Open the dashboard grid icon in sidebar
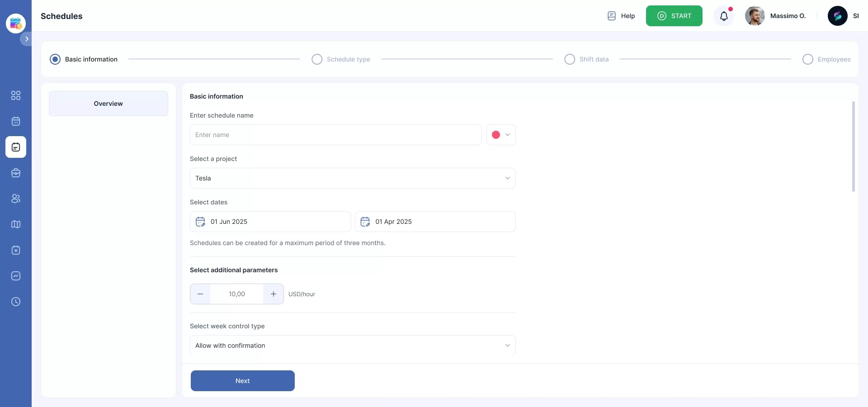Viewport: 868px width, 407px height. tap(16, 95)
